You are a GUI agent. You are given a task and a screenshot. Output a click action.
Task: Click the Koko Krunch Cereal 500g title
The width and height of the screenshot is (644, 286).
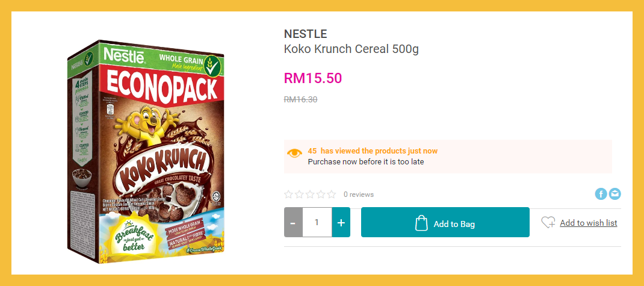351,49
